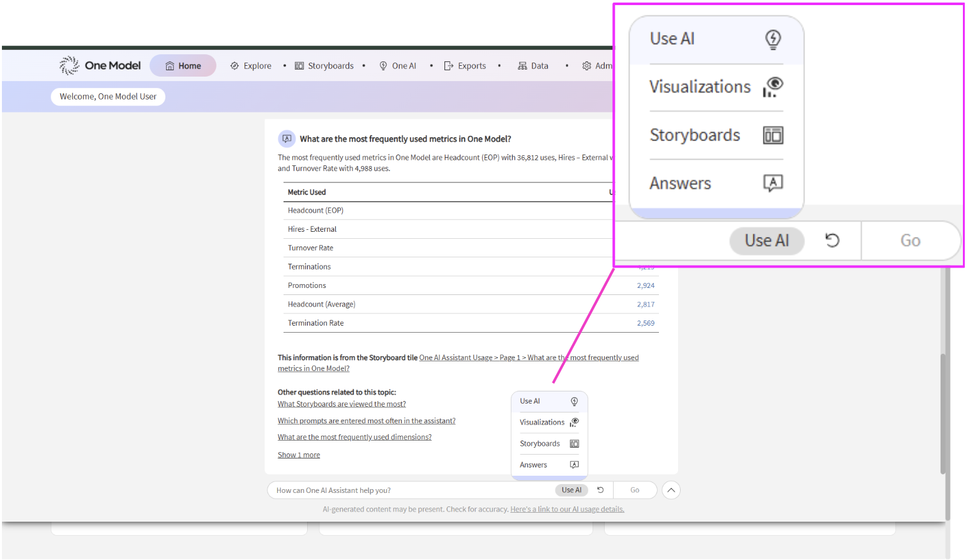Click the One Model logo in the header
Image resolution: width=968 pixels, height=560 pixels.
coord(100,65)
